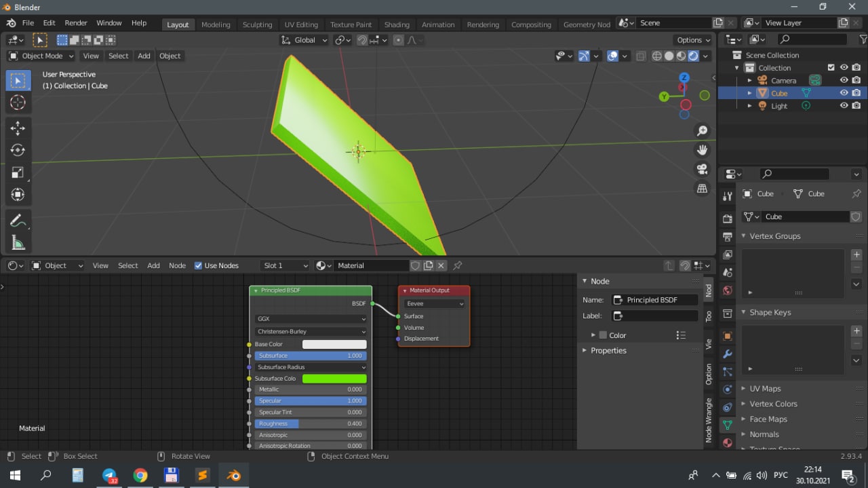Open the Output properties tab
Screen dimensions: 868x488
coord(728,236)
